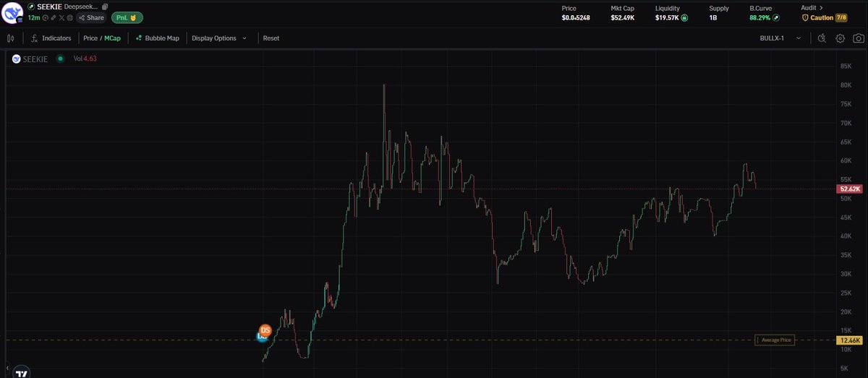Switch chart to Price mode

(90, 38)
